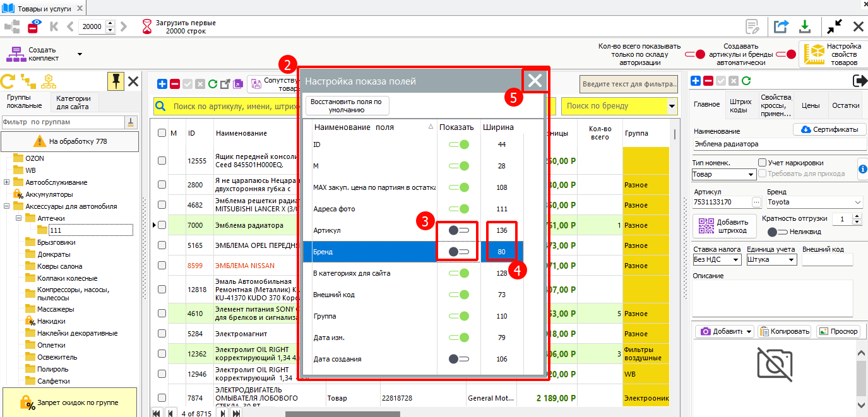Image resolution: width=868 pixels, height=417 pixels.
Task: Expand the Автообслуживание tree node
Action: [x=6, y=182]
